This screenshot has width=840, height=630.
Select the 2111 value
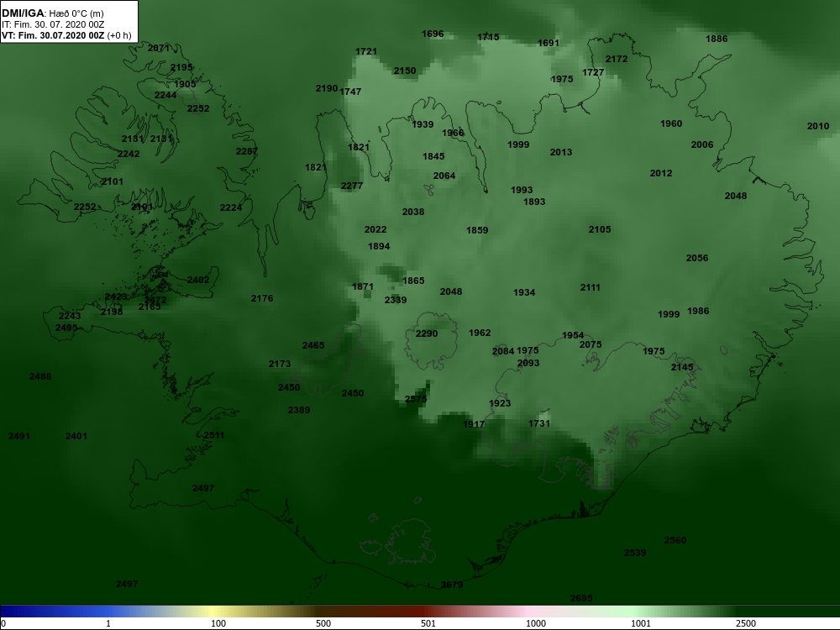click(591, 287)
